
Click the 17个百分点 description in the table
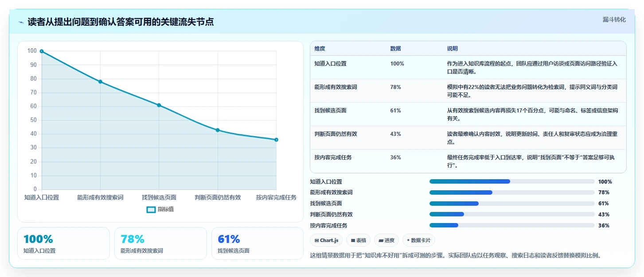pos(532,114)
